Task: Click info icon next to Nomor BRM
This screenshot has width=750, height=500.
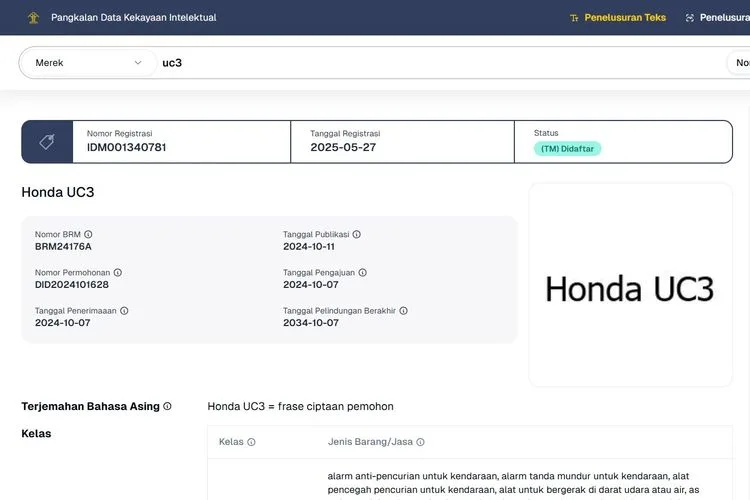Action: [88, 234]
